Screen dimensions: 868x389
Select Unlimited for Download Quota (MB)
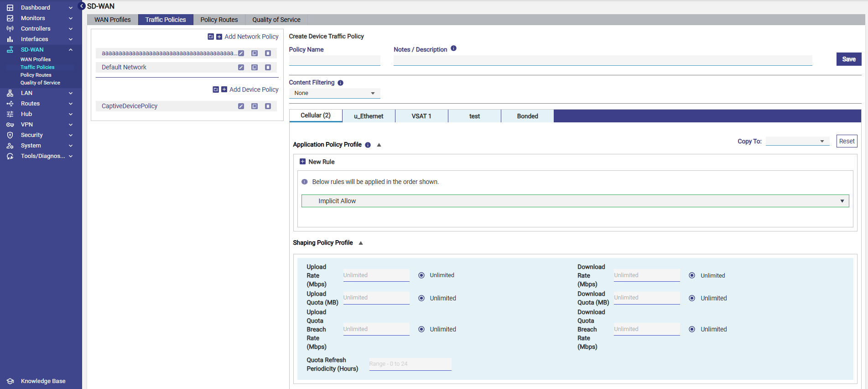(x=692, y=298)
